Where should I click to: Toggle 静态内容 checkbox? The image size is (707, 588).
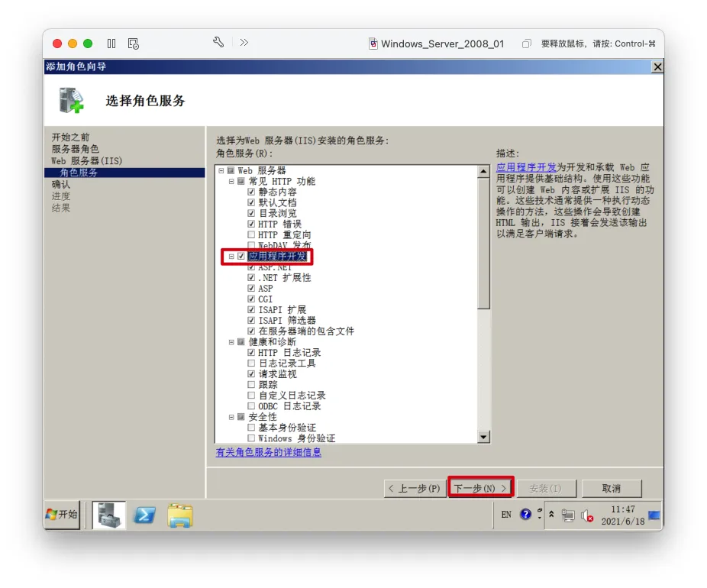(x=251, y=192)
